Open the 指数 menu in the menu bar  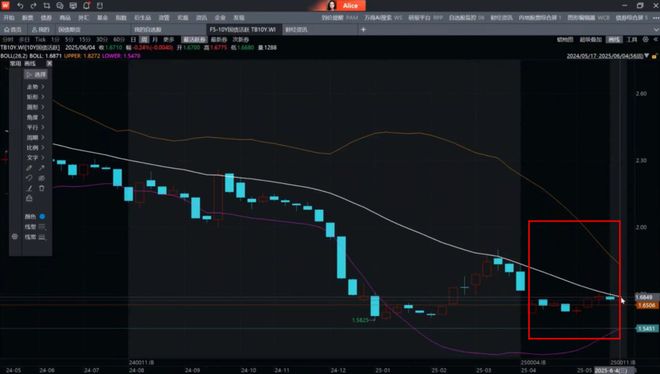click(x=121, y=18)
